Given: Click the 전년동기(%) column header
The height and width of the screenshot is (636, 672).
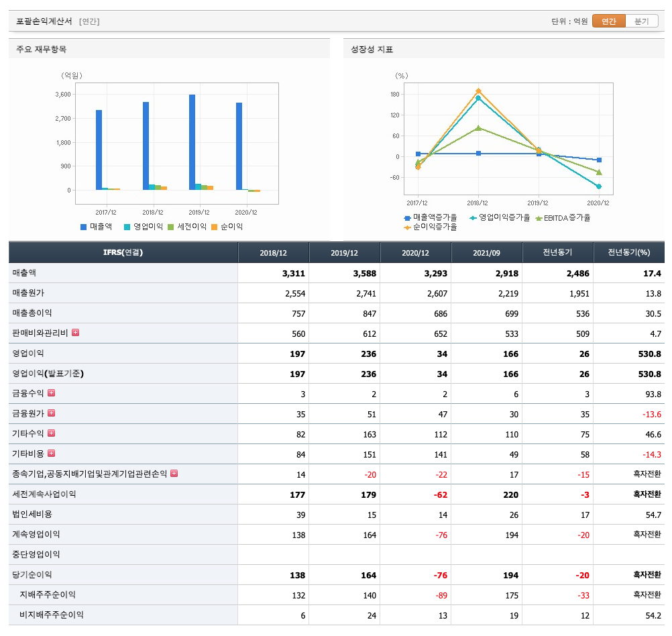Looking at the screenshot, I should 628,253.
